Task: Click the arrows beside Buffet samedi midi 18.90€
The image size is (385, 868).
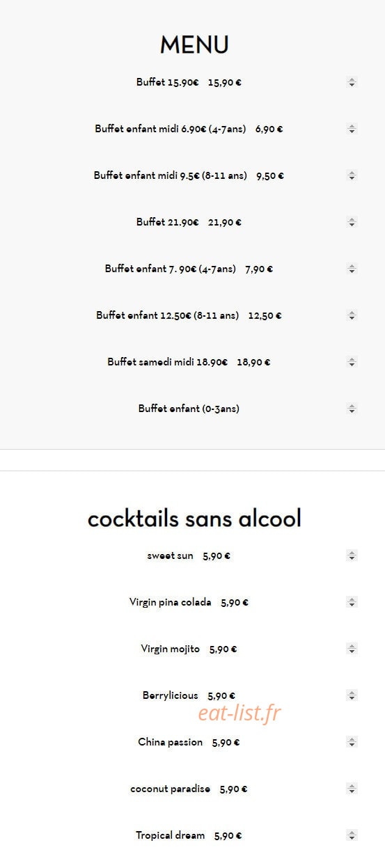Action: (352, 362)
